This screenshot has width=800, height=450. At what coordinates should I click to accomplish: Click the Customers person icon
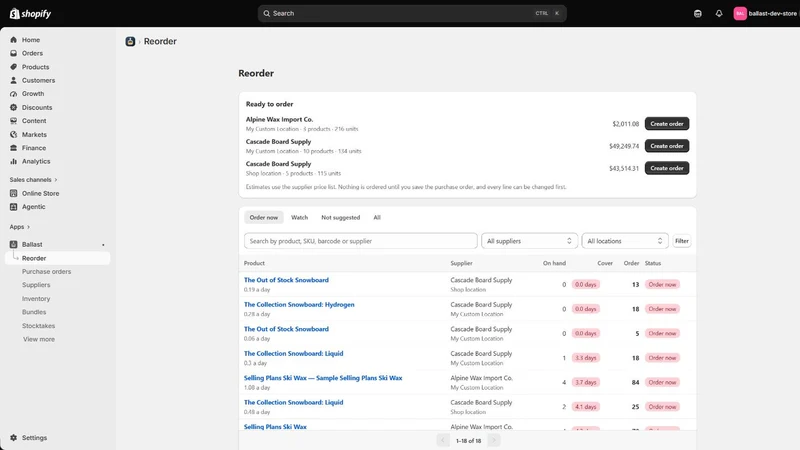(x=14, y=80)
